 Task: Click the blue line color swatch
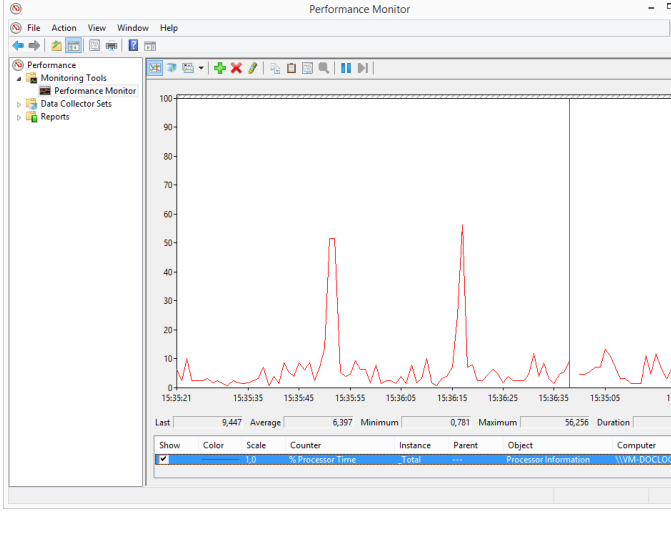tap(220, 460)
